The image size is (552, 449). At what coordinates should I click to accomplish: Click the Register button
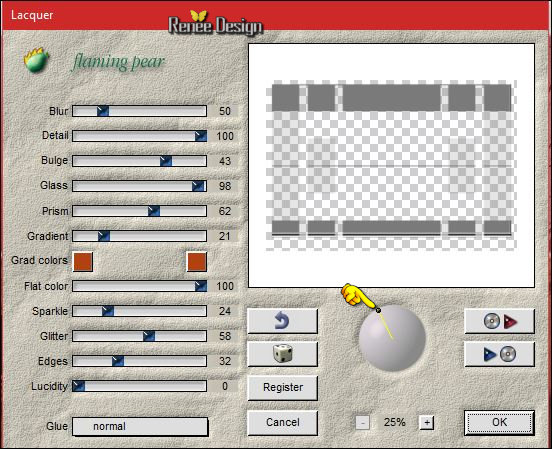(x=283, y=387)
